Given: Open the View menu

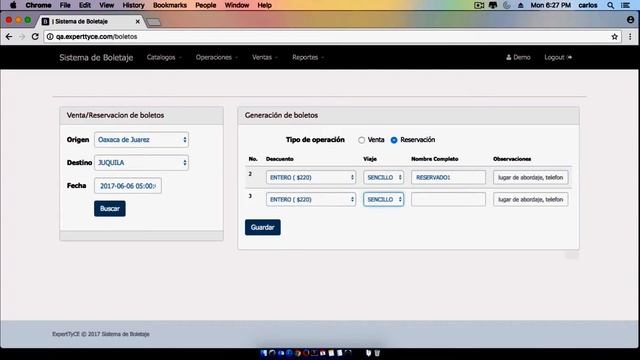Looking at the screenshot, I should click(x=107, y=5).
